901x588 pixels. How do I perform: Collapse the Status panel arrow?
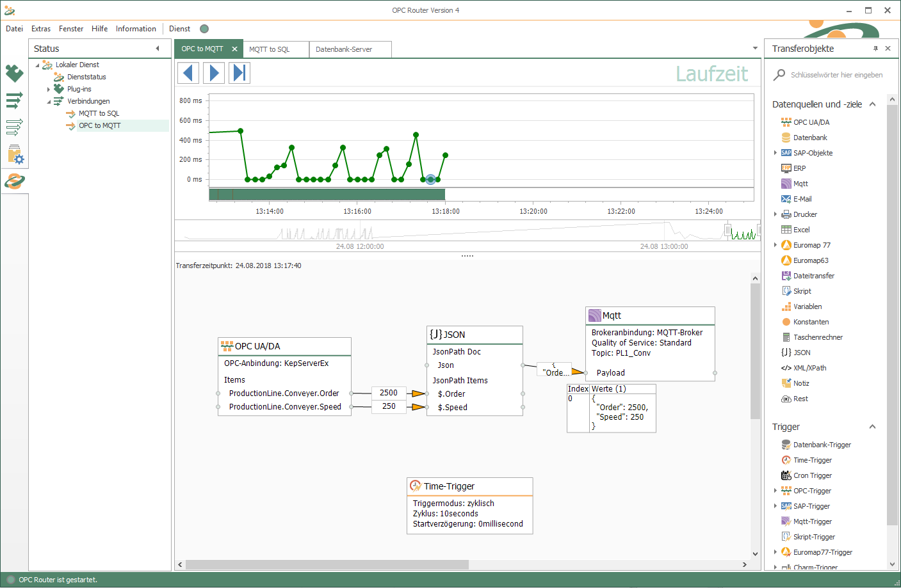pos(158,49)
